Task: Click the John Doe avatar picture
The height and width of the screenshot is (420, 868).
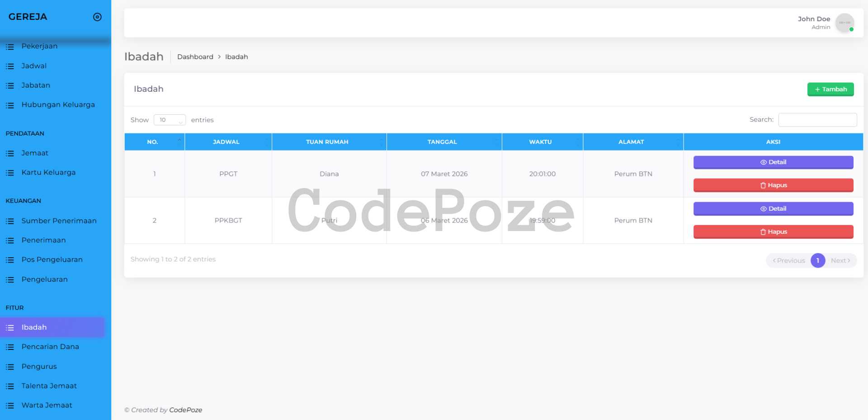Action: (844, 23)
